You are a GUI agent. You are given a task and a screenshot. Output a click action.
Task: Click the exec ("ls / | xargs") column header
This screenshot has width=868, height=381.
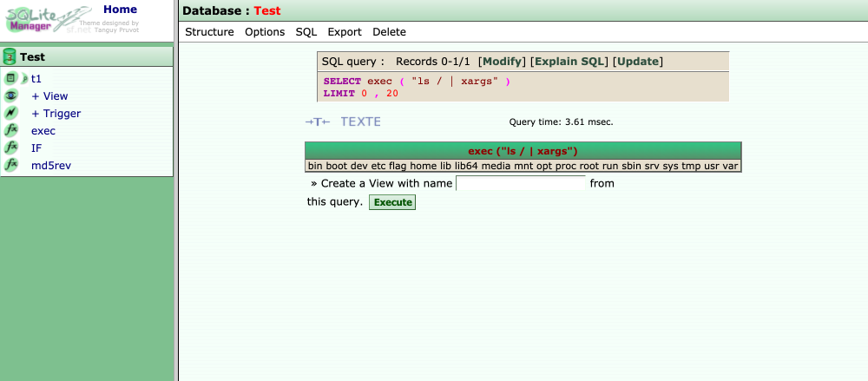pyautogui.click(x=523, y=151)
